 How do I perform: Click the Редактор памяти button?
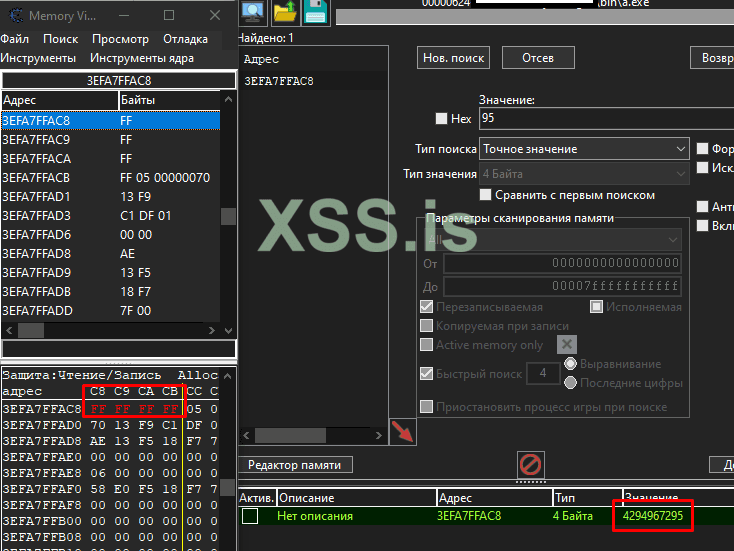pyautogui.click(x=294, y=465)
